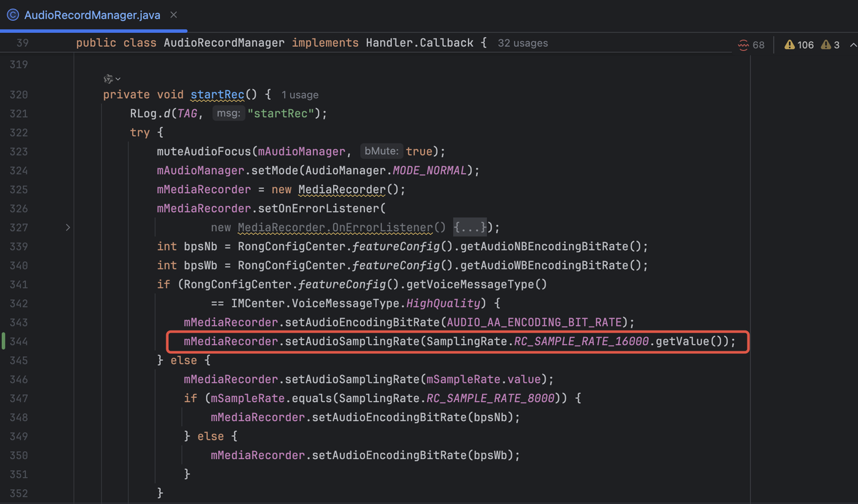The height and width of the screenshot is (504, 858).
Task: Click the green change marker at line 344
Action: [x=4, y=341]
